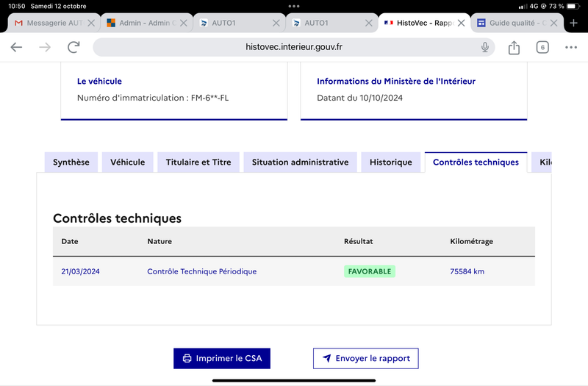Close the second AUTO1 tab

369,23
